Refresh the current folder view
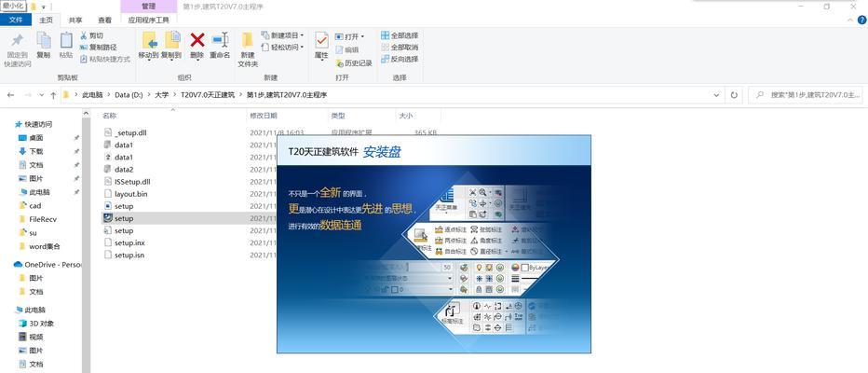This screenshot has width=868, height=373. pyautogui.click(x=734, y=95)
